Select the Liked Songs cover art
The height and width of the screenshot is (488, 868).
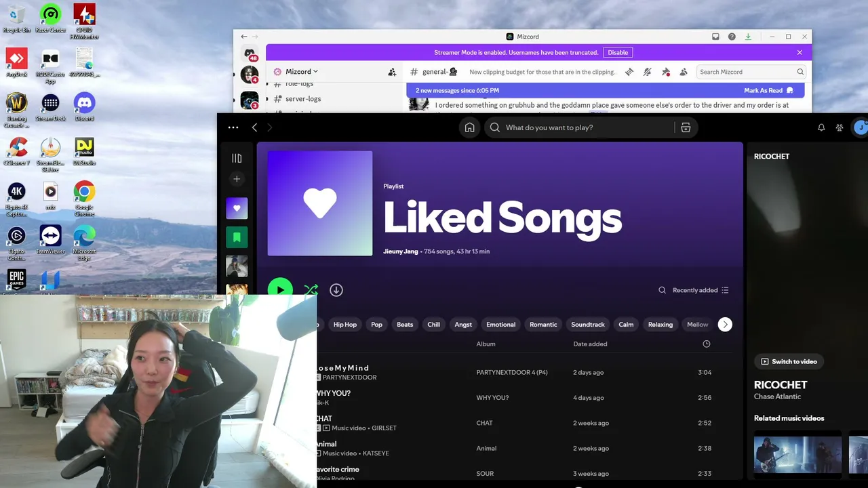[320, 203]
